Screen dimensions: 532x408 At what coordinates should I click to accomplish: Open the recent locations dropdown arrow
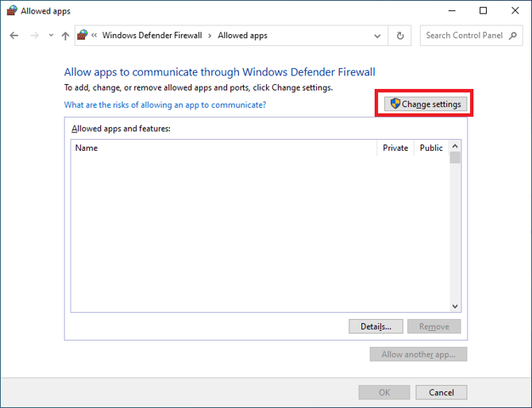click(51, 35)
